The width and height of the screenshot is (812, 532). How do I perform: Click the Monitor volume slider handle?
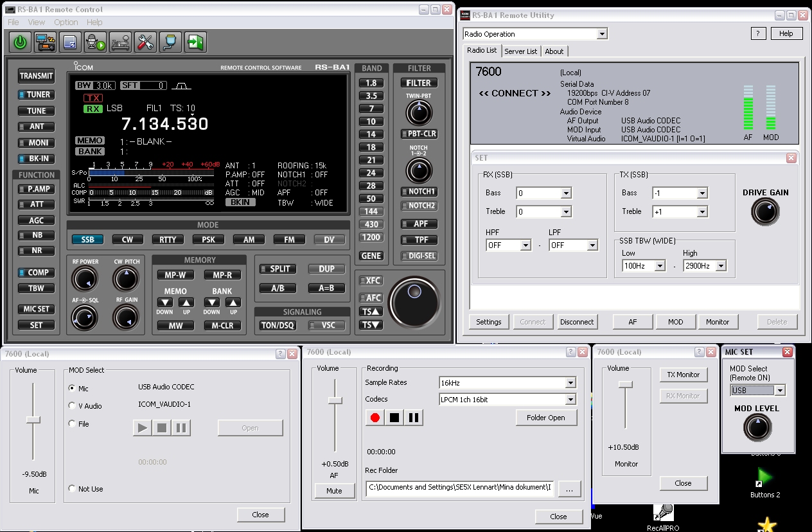point(626,384)
